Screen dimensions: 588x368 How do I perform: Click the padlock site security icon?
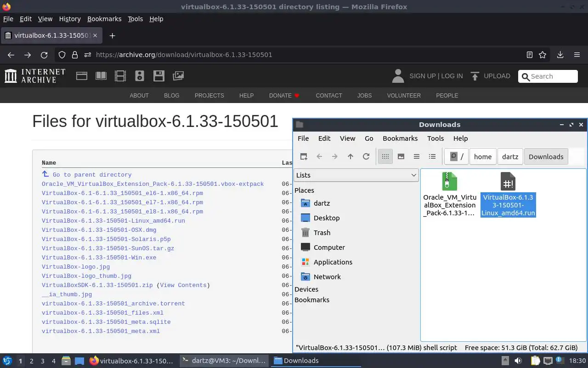point(75,55)
